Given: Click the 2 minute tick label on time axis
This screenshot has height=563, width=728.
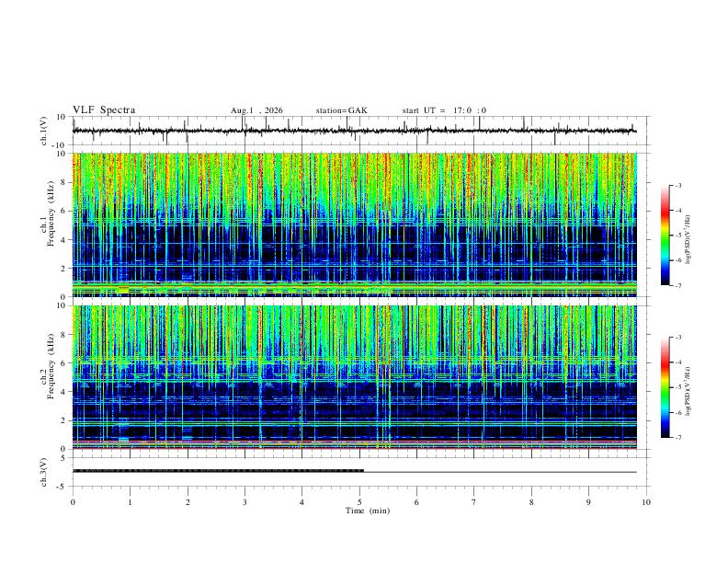Looking at the screenshot, I should click(x=188, y=502).
